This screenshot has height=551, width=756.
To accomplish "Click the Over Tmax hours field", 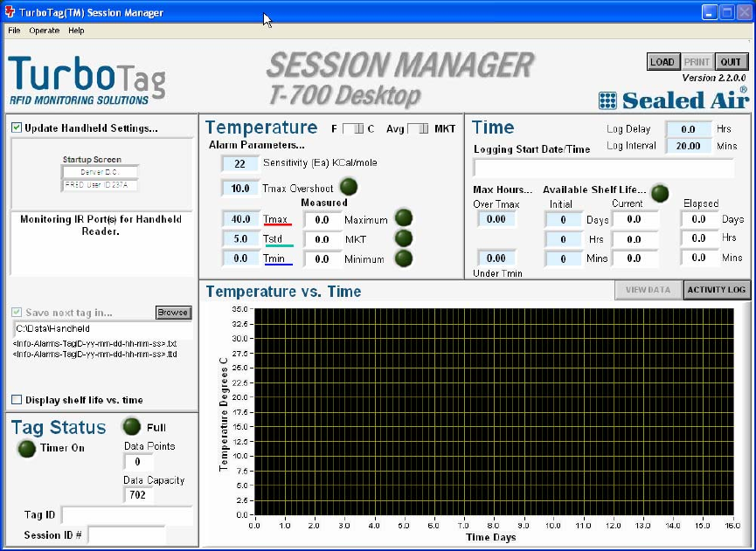I will [496, 219].
